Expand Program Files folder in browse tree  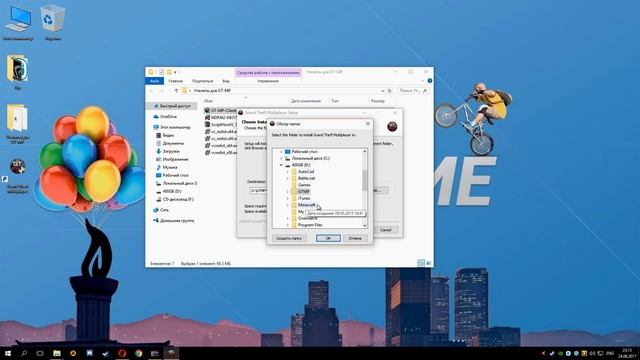pyautogui.click(x=287, y=225)
